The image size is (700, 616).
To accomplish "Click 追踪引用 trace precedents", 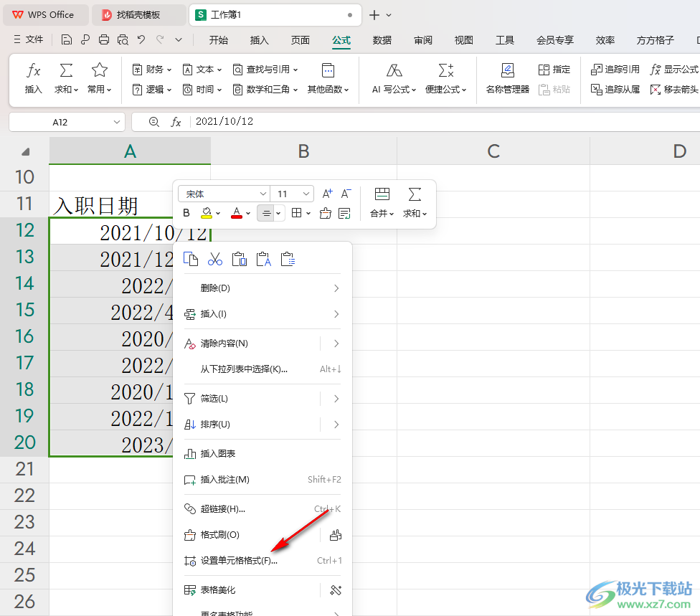I will pyautogui.click(x=615, y=69).
